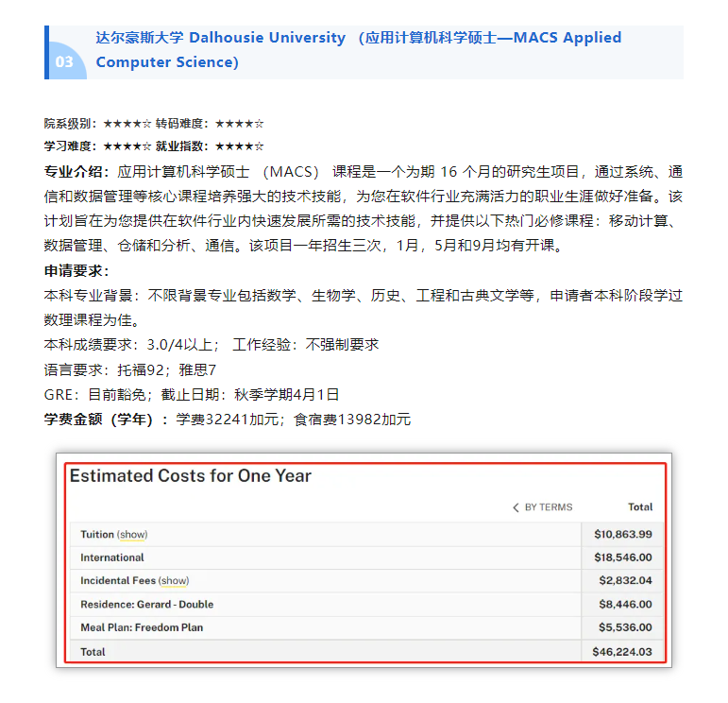Click the Total column header
Viewport: 728px width, 703px height.
640,506
